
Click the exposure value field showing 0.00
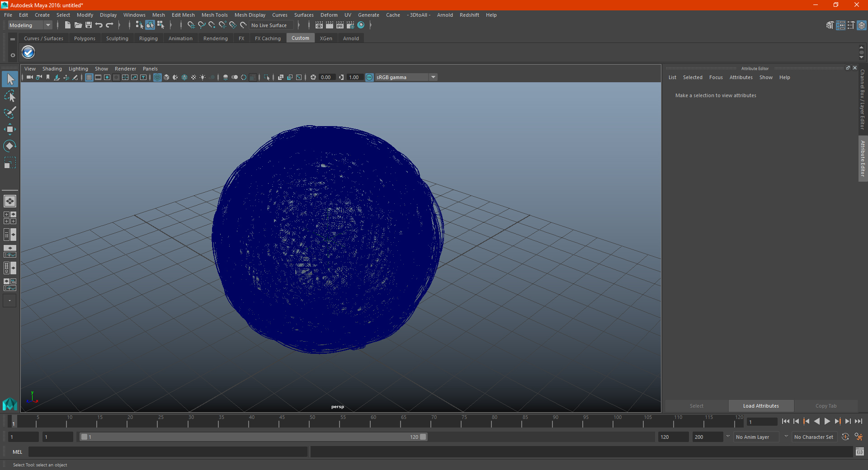point(327,77)
